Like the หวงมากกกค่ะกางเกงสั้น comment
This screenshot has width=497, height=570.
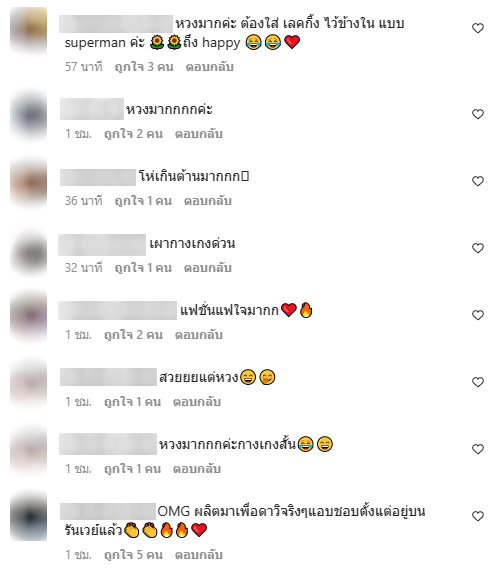[478, 449]
